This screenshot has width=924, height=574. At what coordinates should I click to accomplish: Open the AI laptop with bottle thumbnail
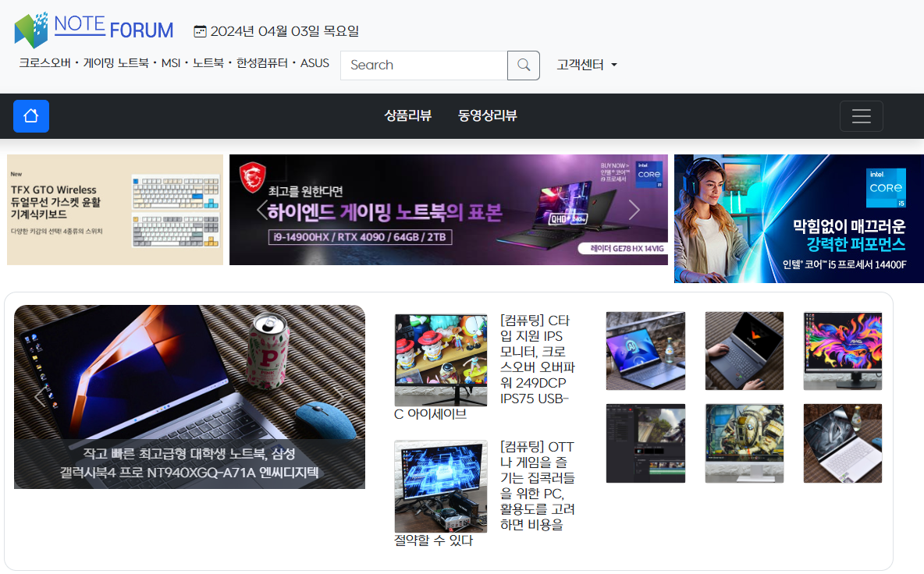[646, 351]
